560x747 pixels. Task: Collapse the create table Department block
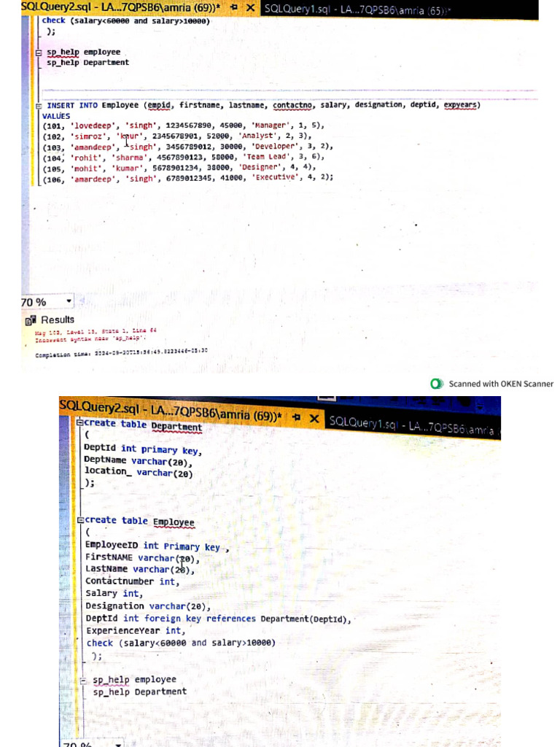click(x=80, y=422)
